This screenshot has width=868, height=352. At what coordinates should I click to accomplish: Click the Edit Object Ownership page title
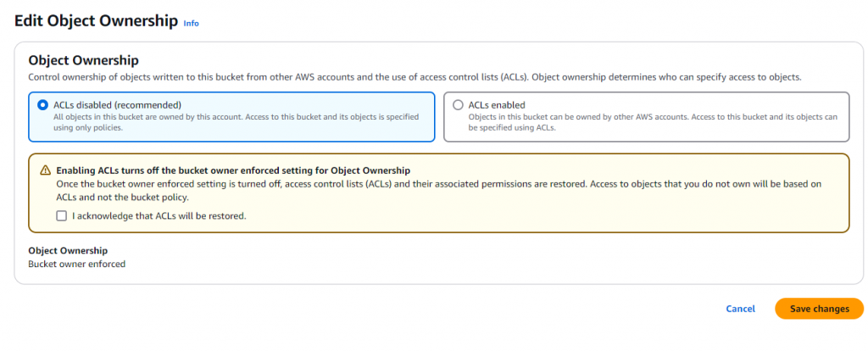point(96,20)
